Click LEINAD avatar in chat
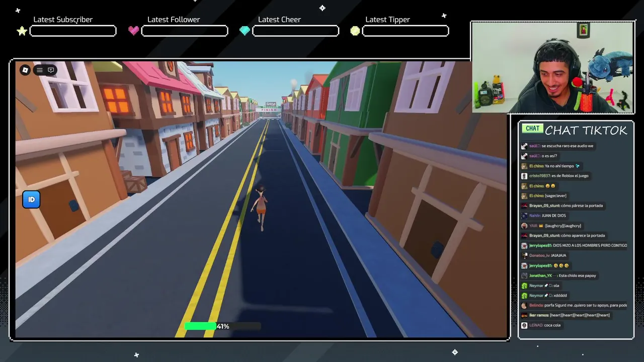The width and height of the screenshot is (644, 362). tap(524, 325)
